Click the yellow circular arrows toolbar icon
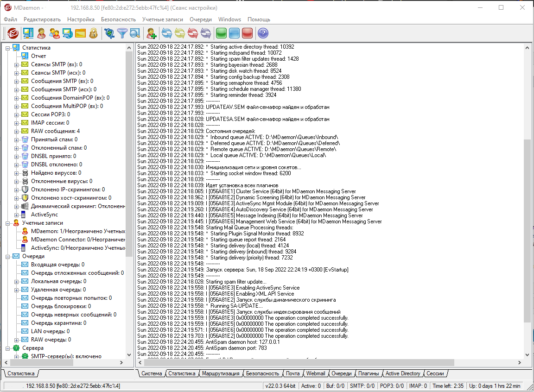 [x=180, y=33]
